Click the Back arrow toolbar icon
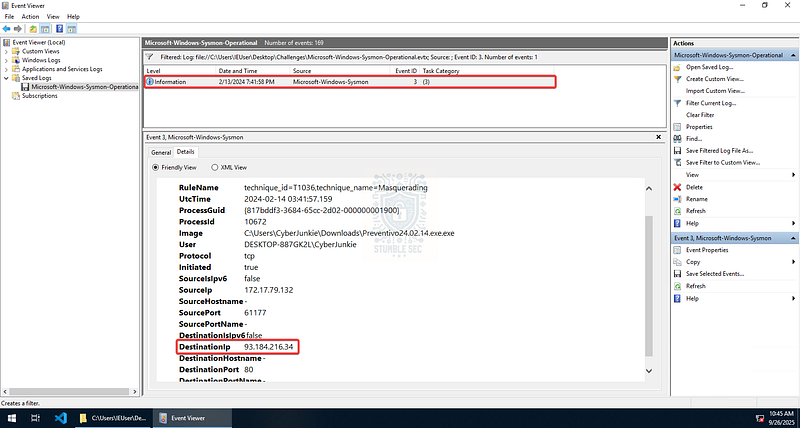The image size is (800, 428). 7,29
